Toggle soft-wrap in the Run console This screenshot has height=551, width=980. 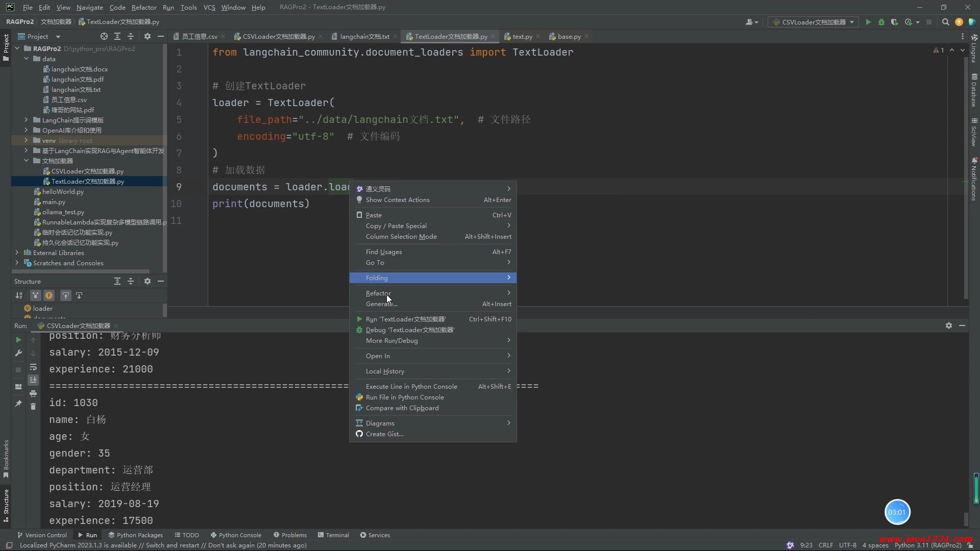point(33,367)
